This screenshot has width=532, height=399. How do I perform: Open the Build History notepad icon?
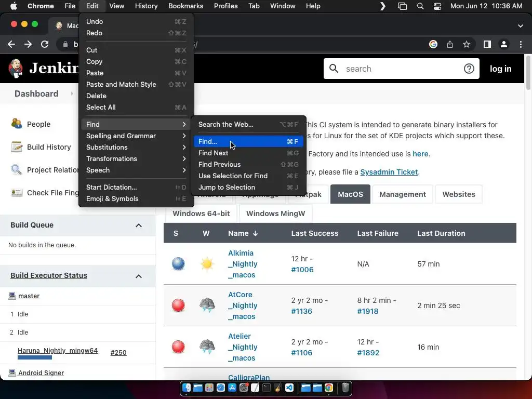tap(17, 147)
